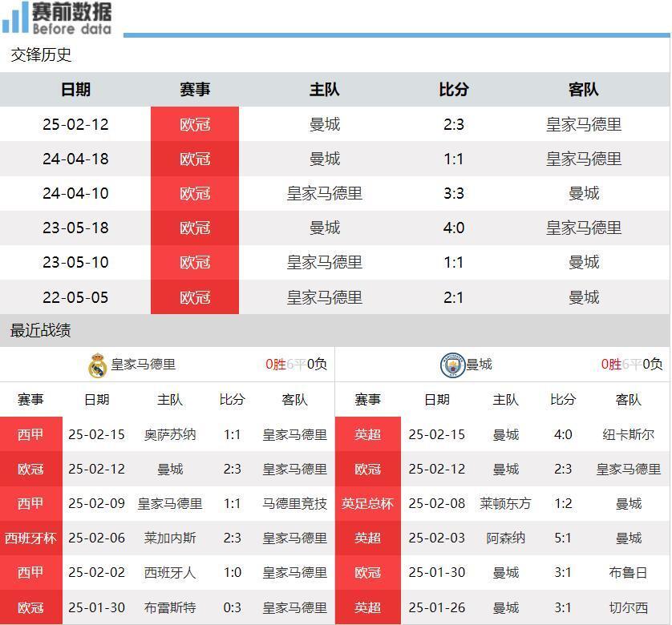Click the 欧冠 tag on the 22-05-05 row
Image resolution: width=672 pixels, height=625 pixels.
[x=195, y=297]
